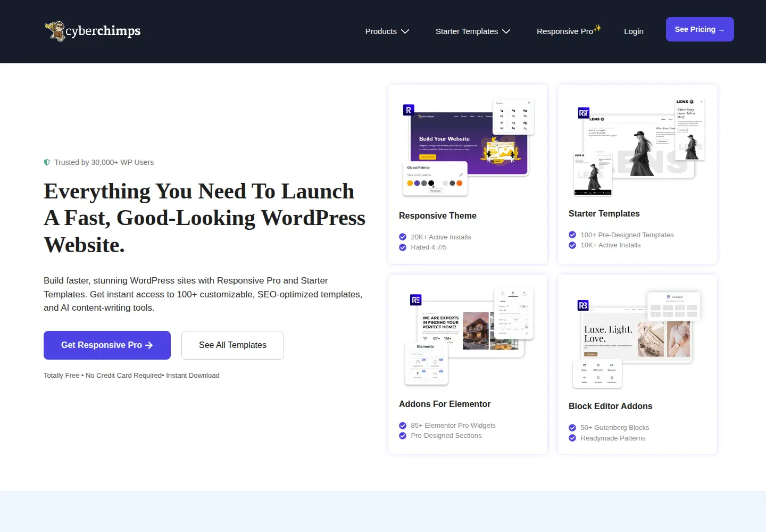Expand the Products dropdown chevron

(x=405, y=31)
